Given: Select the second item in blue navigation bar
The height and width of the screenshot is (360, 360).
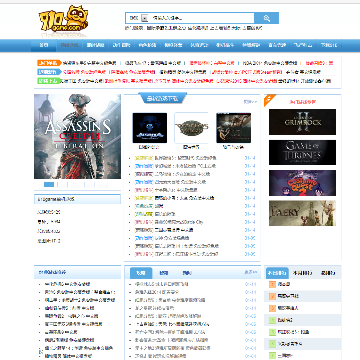Looking at the screenshot, I should click(70, 45).
